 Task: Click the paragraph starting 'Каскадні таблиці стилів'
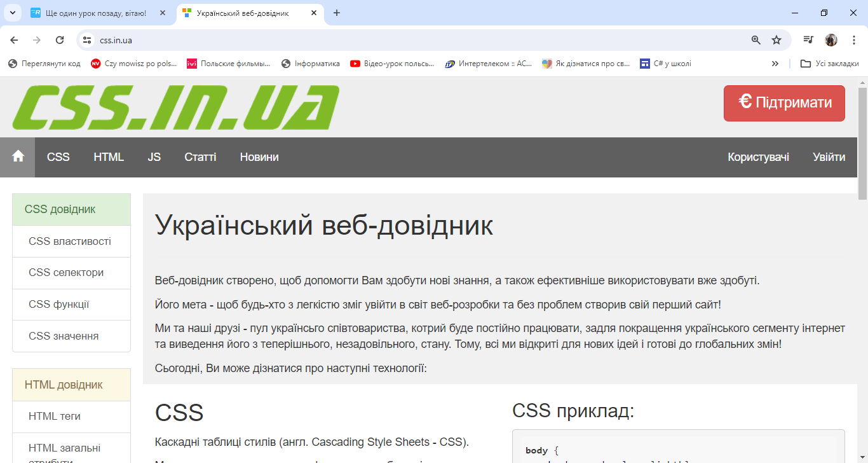tap(311, 442)
